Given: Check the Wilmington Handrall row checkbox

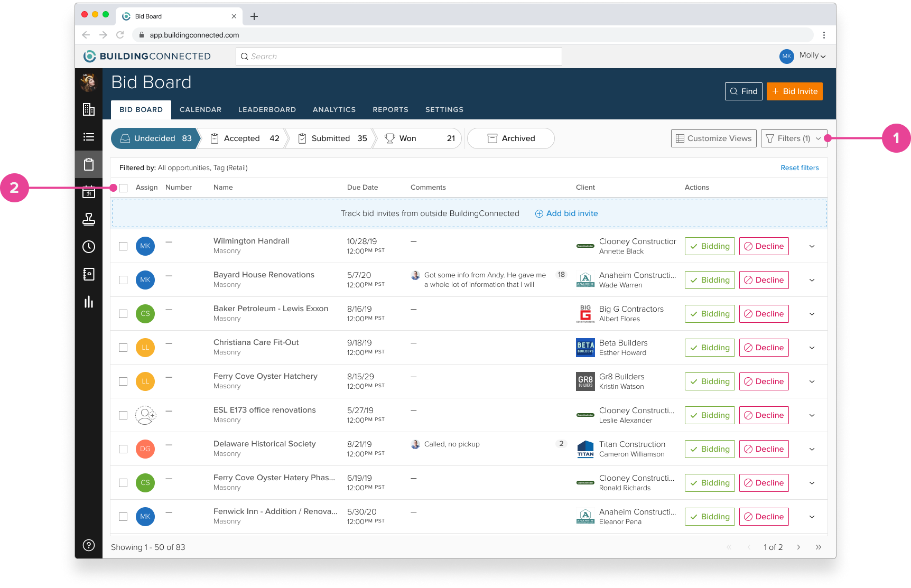Looking at the screenshot, I should coord(123,246).
